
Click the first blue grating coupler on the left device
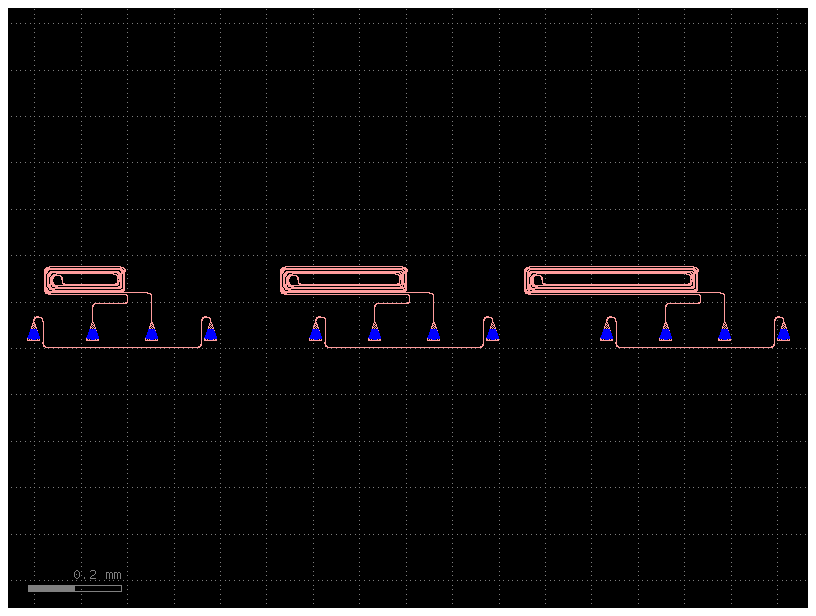click(x=33, y=333)
